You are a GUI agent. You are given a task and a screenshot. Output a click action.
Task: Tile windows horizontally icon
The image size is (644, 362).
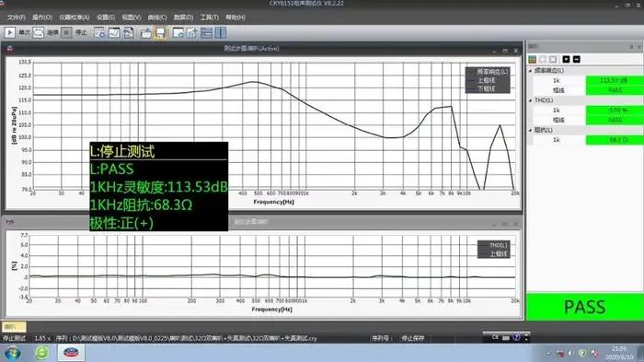click(x=207, y=32)
